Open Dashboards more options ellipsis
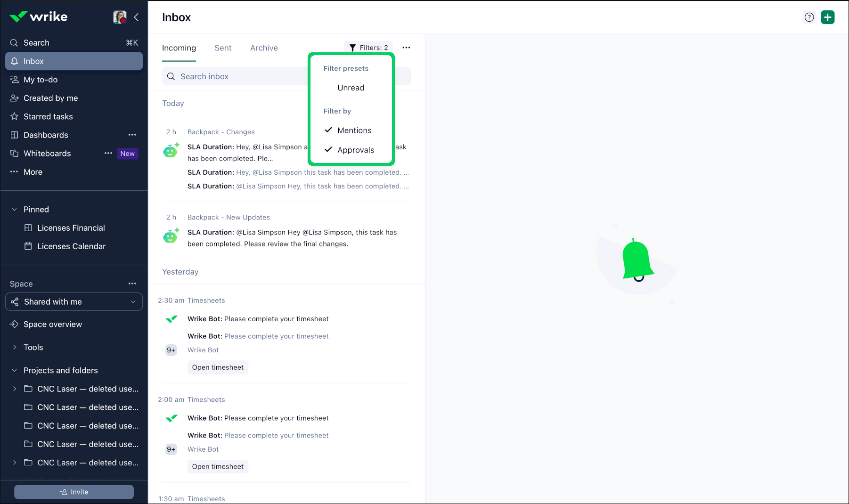Image resolution: width=849 pixels, height=504 pixels. (132, 135)
